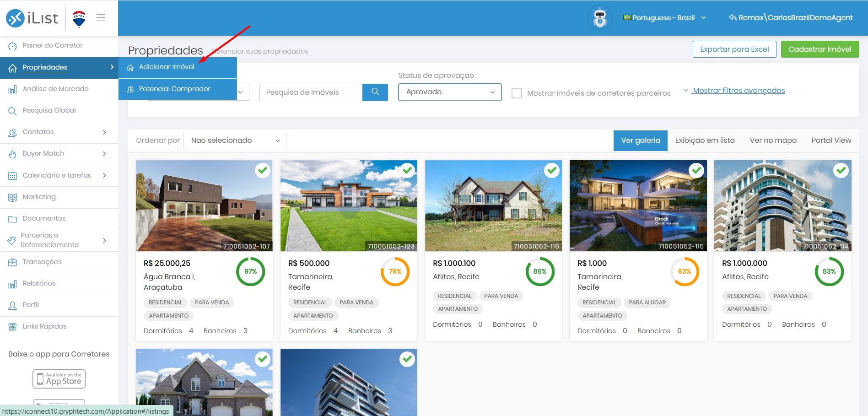This screenshot has height=416, width=868.
Task: Toggle approval checkmark on listing 710051052-115
Action: pos(696,170)
